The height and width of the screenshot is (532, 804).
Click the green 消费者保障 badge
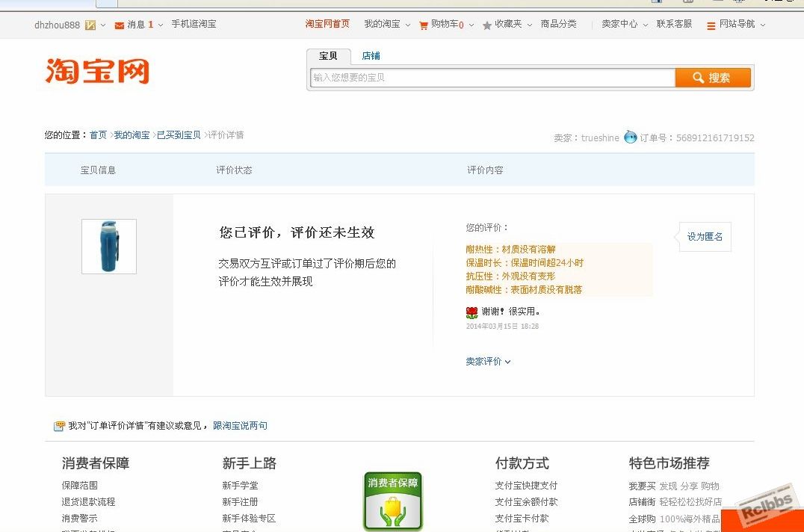393,501
